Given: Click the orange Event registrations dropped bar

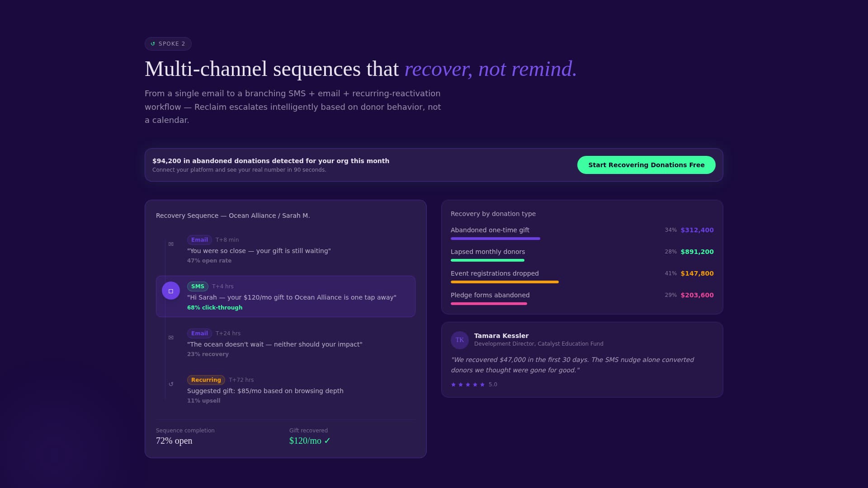Looking at the screenshot, I should click(505, 282).
